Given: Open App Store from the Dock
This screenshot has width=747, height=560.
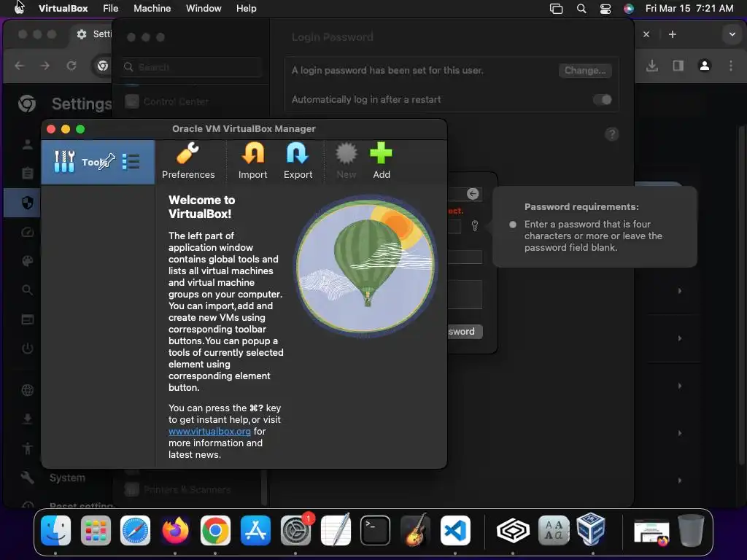Looking at the screenshot, I should [255, 531].
